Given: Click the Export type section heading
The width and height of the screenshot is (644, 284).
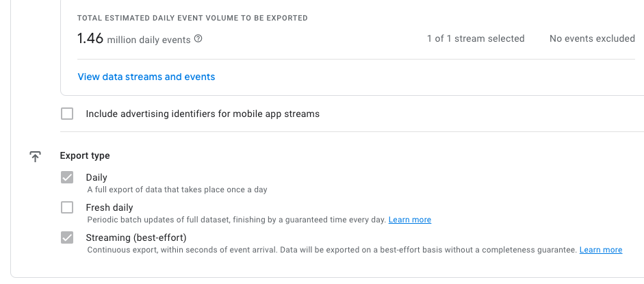Looking at the screenshot, I should [x=85, y=155].
